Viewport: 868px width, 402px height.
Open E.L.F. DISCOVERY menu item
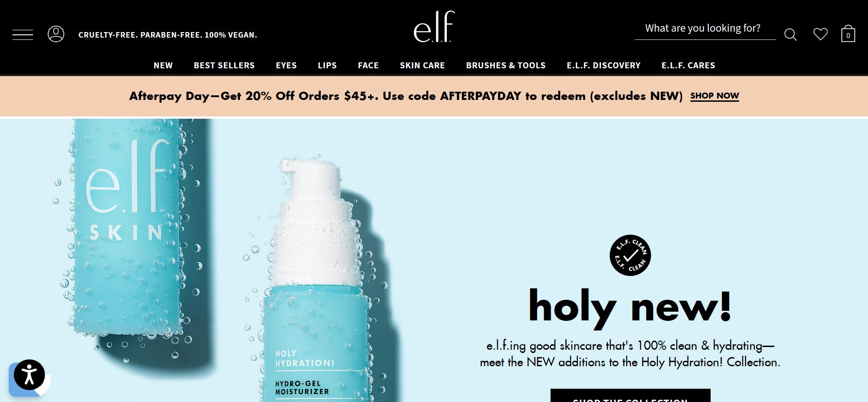pyautogui.click(x=604, y=66)
